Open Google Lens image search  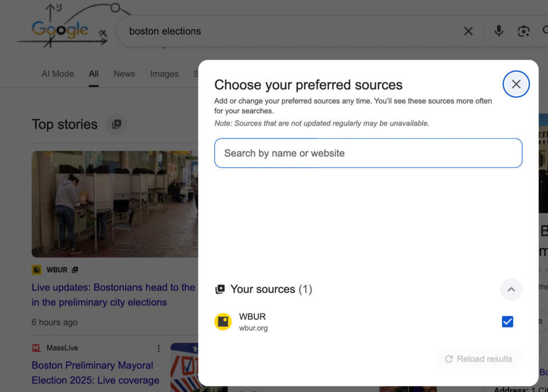[523, 31]
